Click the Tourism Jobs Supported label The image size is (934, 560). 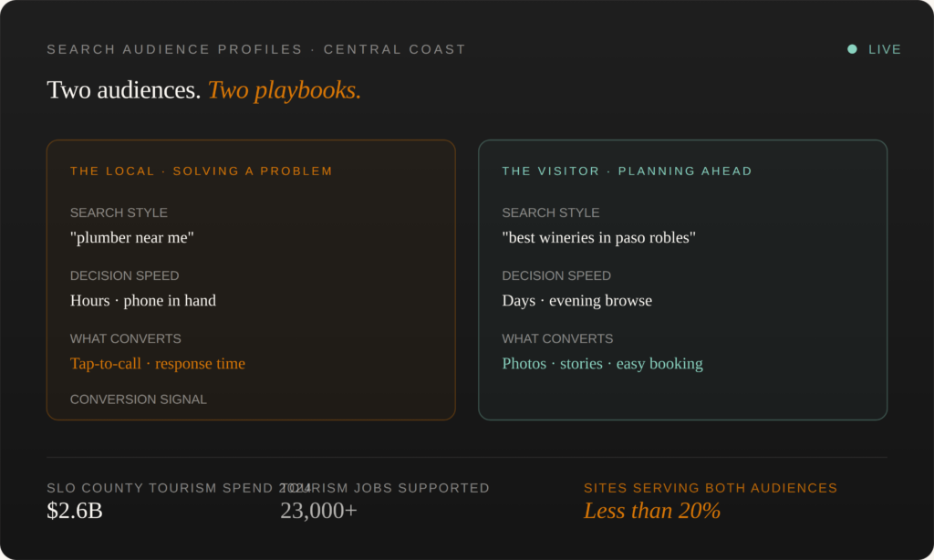coord(385,488)
